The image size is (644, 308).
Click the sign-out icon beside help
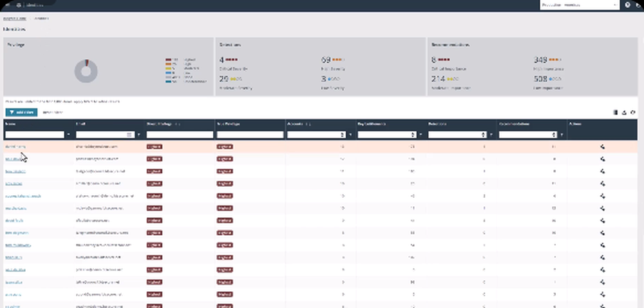tap(638, 5)
